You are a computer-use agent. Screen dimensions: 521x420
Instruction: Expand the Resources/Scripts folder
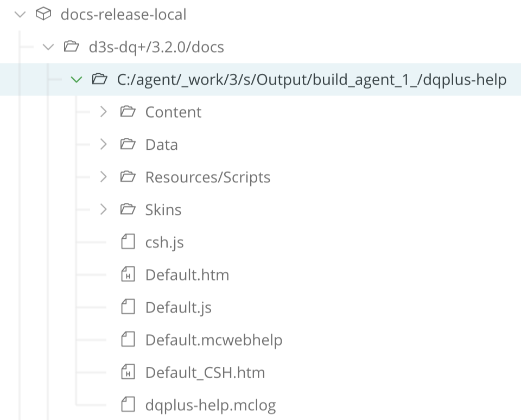click(103, 177)
